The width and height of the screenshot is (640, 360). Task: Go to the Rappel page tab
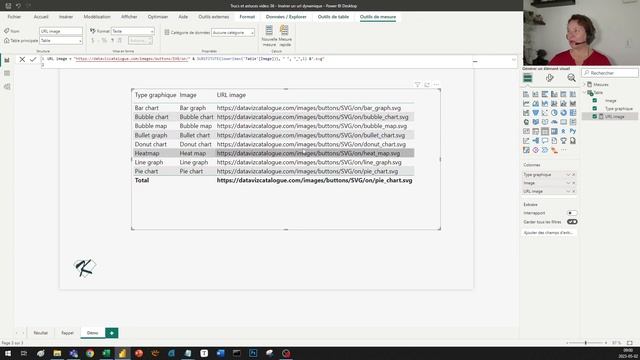[x=67, y=333]
